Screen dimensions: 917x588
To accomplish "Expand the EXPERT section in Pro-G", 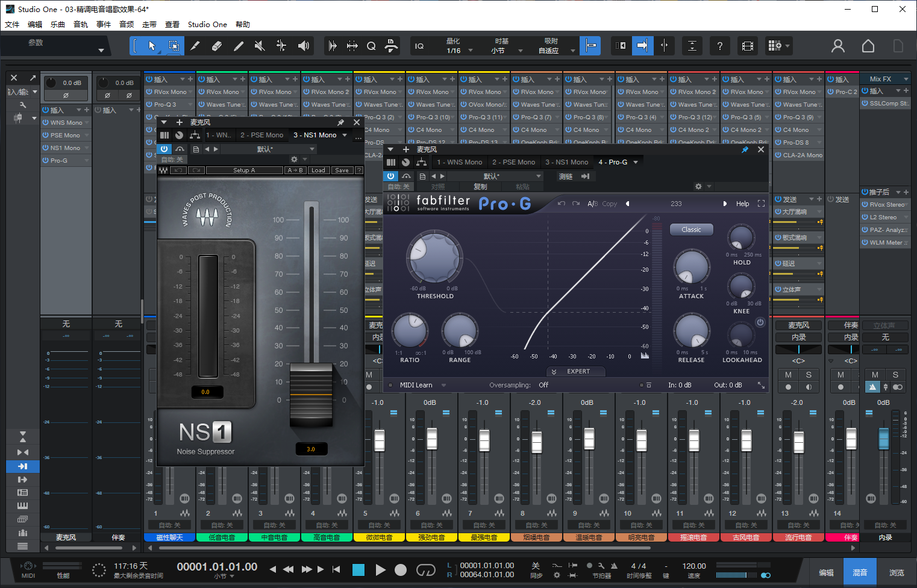I will [x=575, y=371].
